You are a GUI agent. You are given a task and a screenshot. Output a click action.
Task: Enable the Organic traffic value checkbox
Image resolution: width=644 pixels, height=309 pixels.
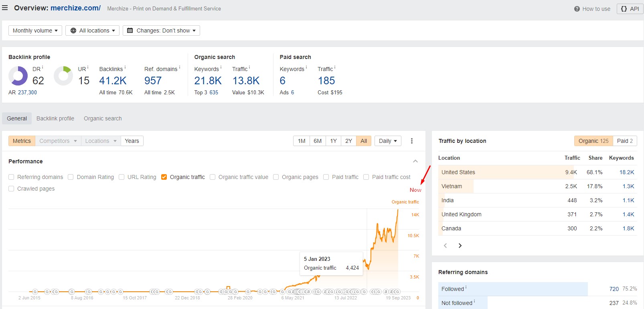point(213,177)
